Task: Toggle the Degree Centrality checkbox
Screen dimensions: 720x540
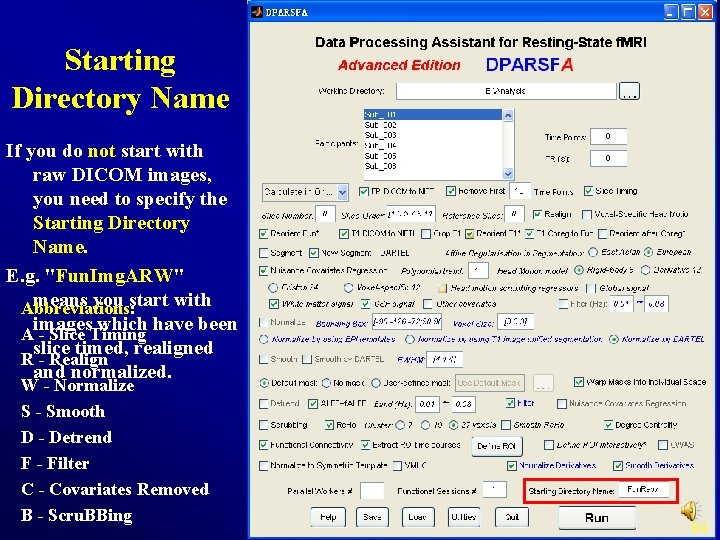Action: 608,425
